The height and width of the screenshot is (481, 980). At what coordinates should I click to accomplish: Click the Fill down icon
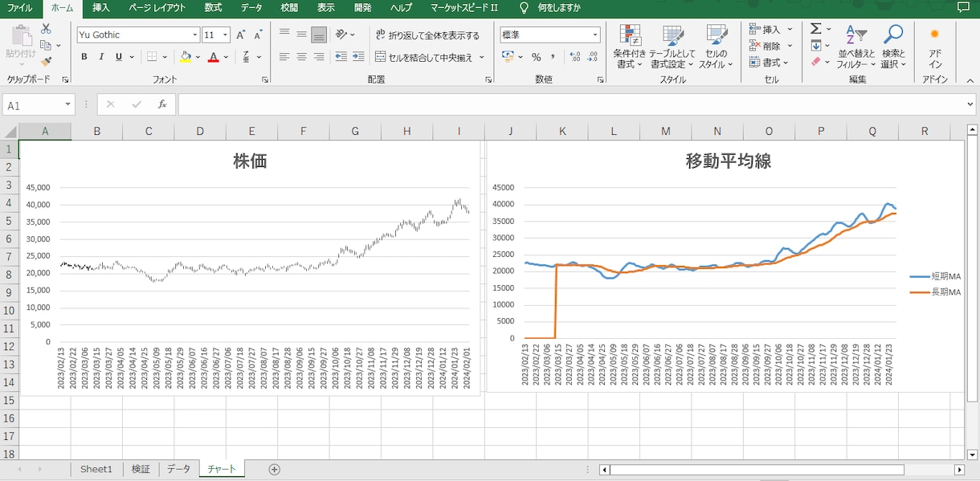click(816, 46)
